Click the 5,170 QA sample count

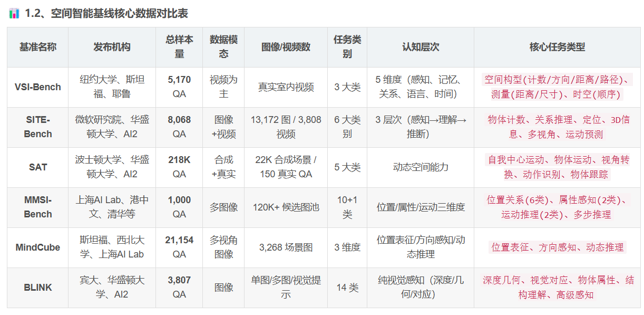(179, 87)
